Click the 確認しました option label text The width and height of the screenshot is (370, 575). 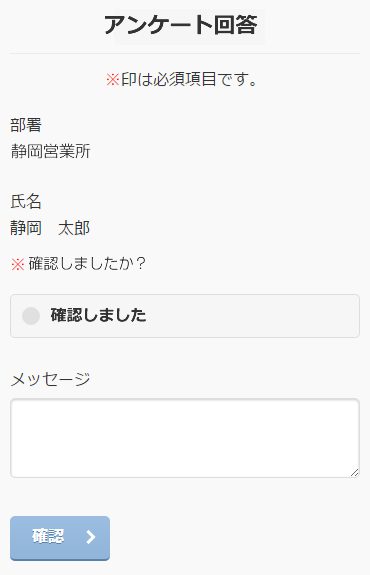point(98,315)
